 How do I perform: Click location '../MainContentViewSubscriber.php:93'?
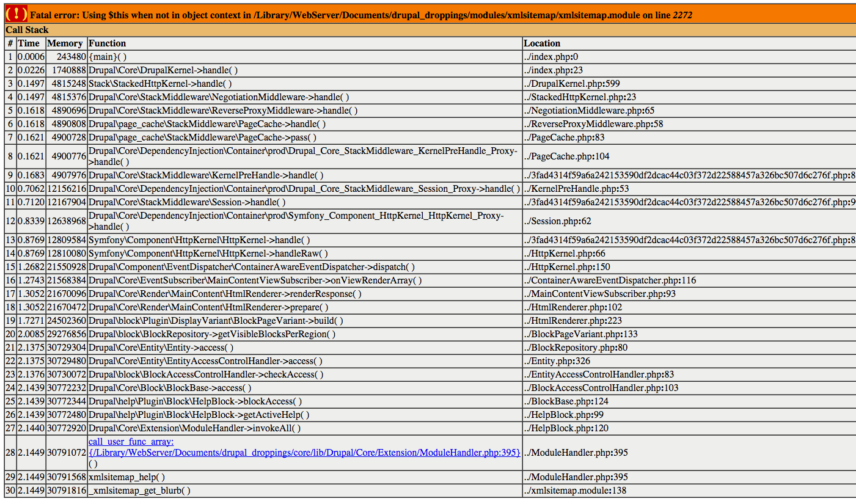point(599,294)
